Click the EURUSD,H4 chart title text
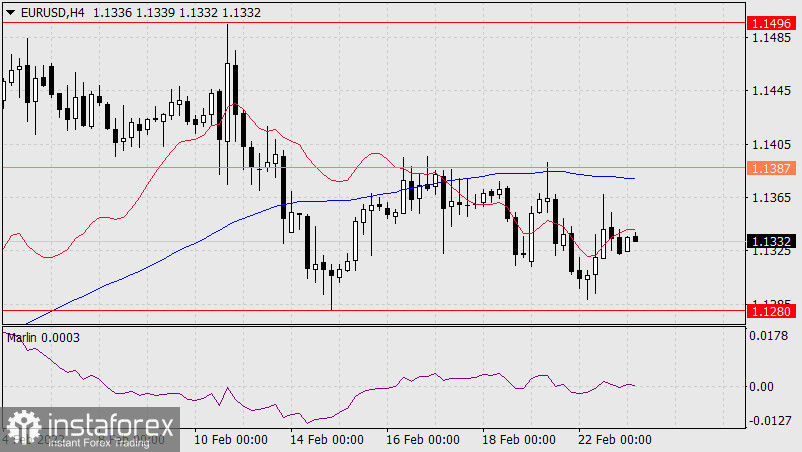This screenshot has height=452, width=802. coord(53,10)
